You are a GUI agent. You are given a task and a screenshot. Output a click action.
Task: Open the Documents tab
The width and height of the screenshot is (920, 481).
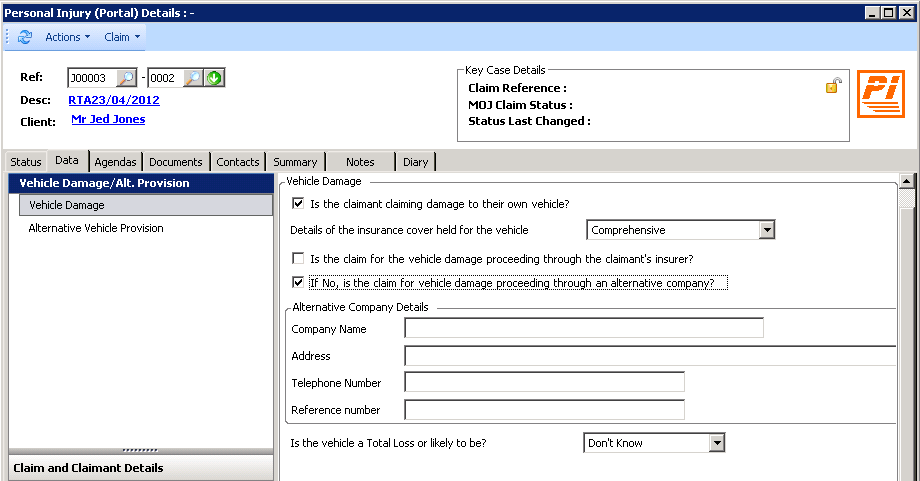click(175, 162)
